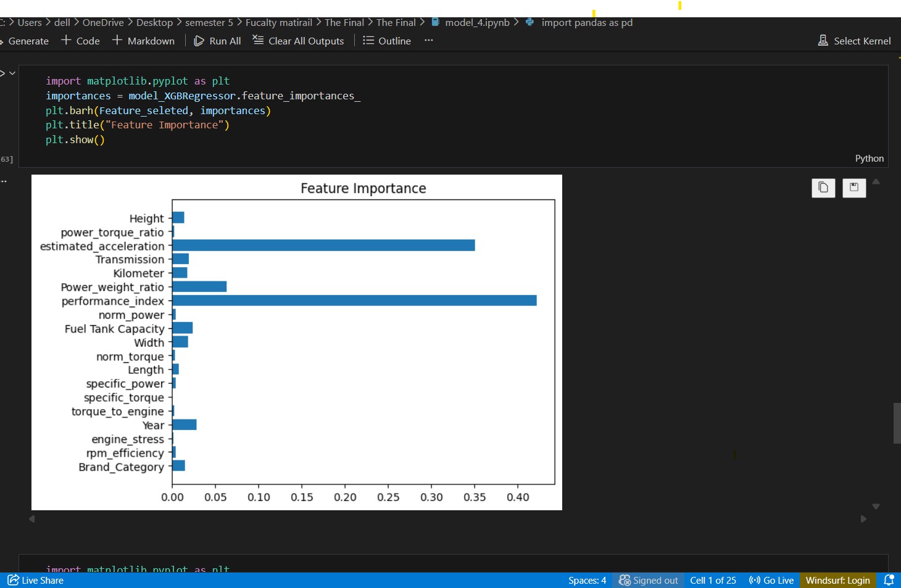Open Live Share from status bar
This screenshot has height=588, width=901.
click(36, 580)
